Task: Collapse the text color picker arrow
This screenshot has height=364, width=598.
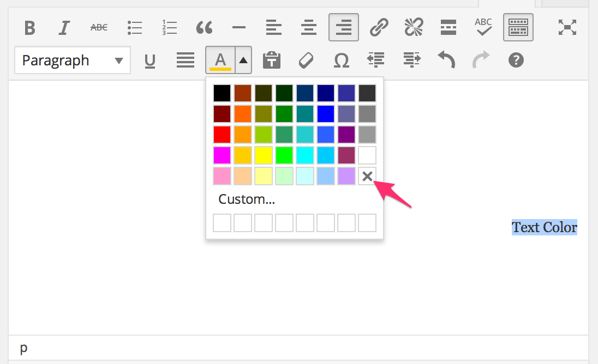Action: tap(243, 60)
